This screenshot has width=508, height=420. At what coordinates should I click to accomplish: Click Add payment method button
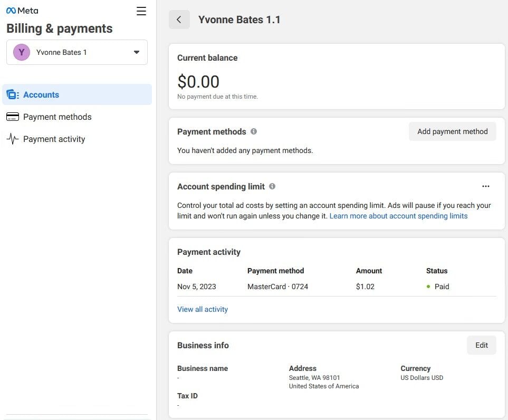pyautogui.click(x=452, y=131)
